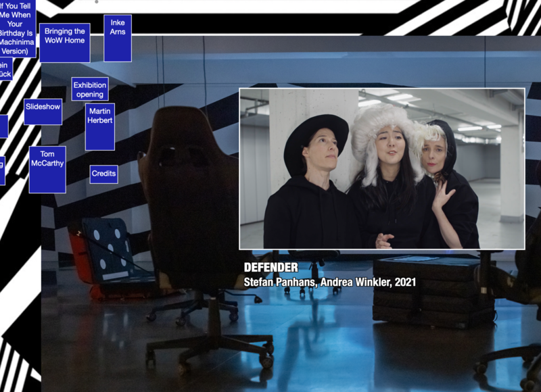The image size is (541, 392).
Task: Open the Machinima Version birthday label
Action: [17, 28]
